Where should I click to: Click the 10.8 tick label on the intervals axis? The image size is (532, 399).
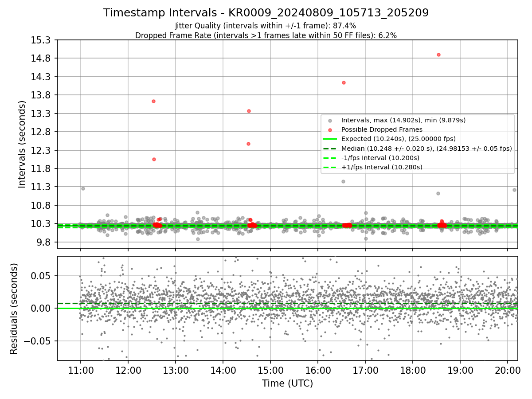[42, 206]
